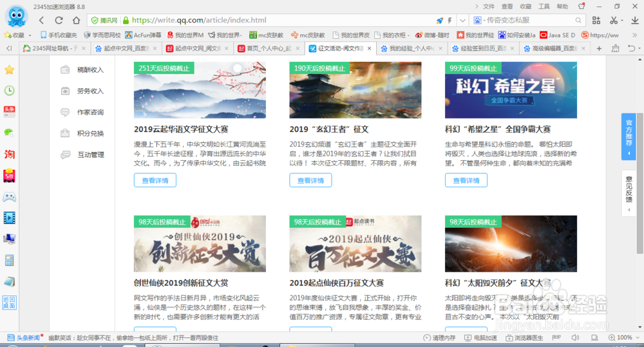
Task: Click 返回桌面 icon in sidebar
Action: 10,303
